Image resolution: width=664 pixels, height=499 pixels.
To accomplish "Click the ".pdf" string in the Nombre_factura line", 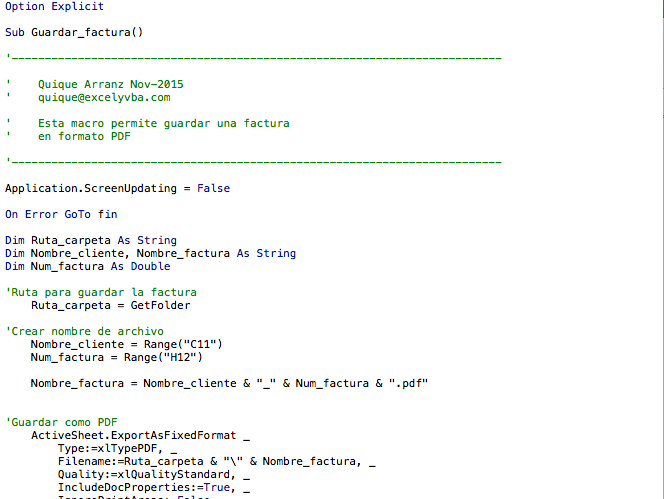I will click(409, 383).
